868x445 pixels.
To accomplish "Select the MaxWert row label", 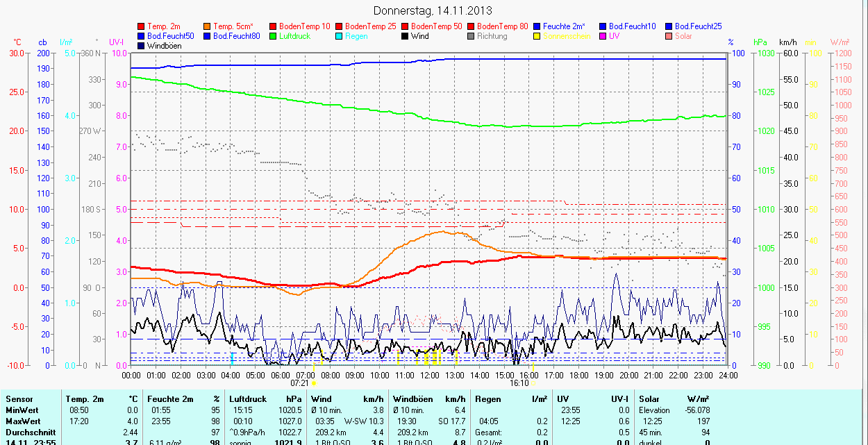I will [24, 421].
